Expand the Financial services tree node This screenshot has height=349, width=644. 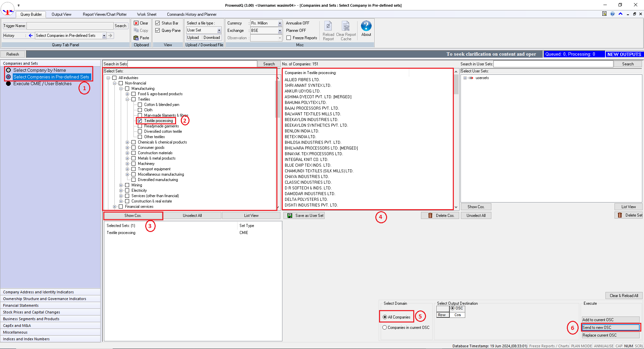(115, 207)
